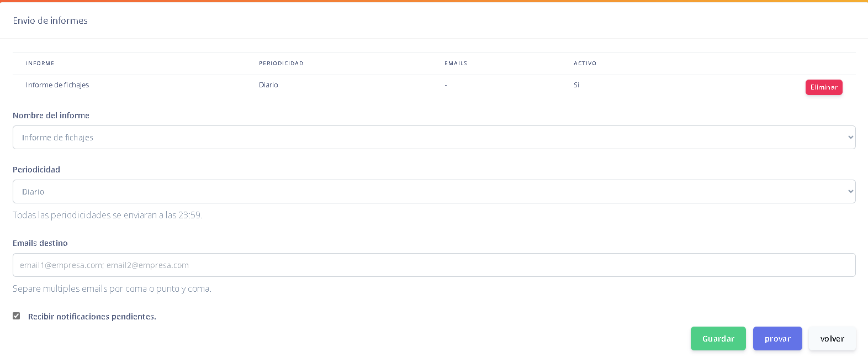Screen dimensions: 868x357
Task: Select the Informe de fichajes table row name
Action: [57, 85]
